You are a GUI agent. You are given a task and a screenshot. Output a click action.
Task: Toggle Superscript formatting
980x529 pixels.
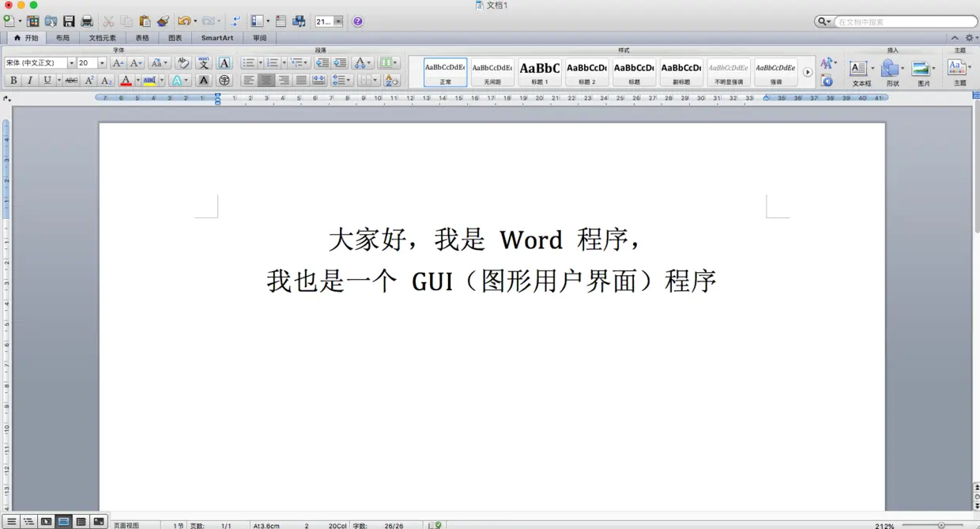tap(89, 80)
